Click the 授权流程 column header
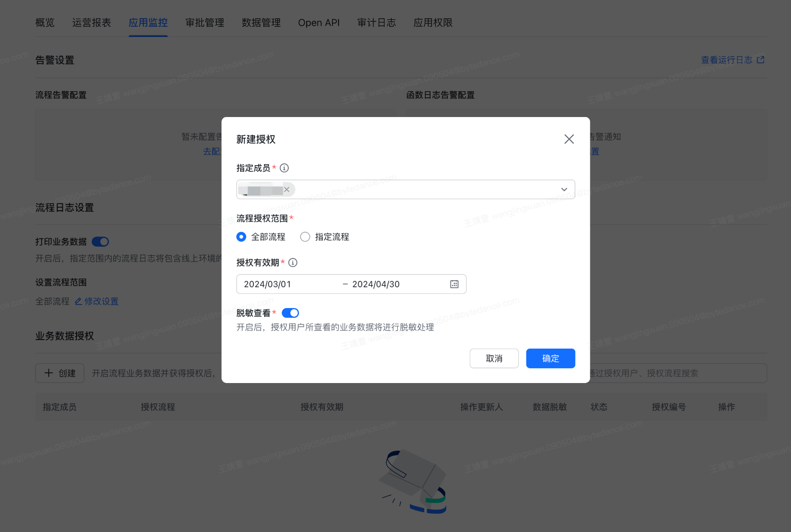Viewport: 791px width, 532px height. (158, 407)
